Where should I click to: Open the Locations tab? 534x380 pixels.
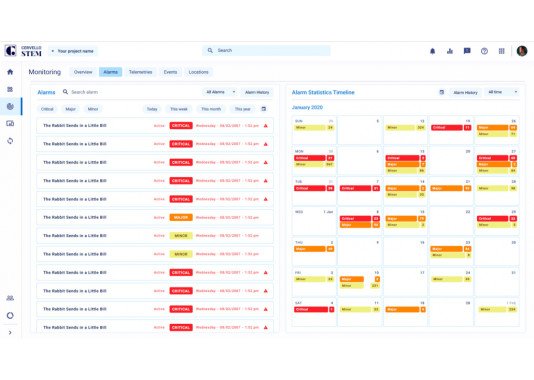(x=198, y=72)
